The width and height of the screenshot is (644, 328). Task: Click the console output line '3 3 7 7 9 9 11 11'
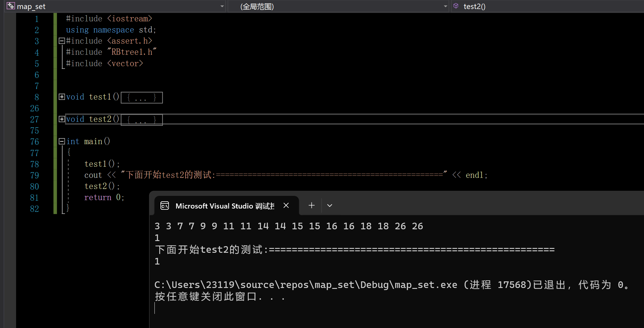click(x=203, y=226)
